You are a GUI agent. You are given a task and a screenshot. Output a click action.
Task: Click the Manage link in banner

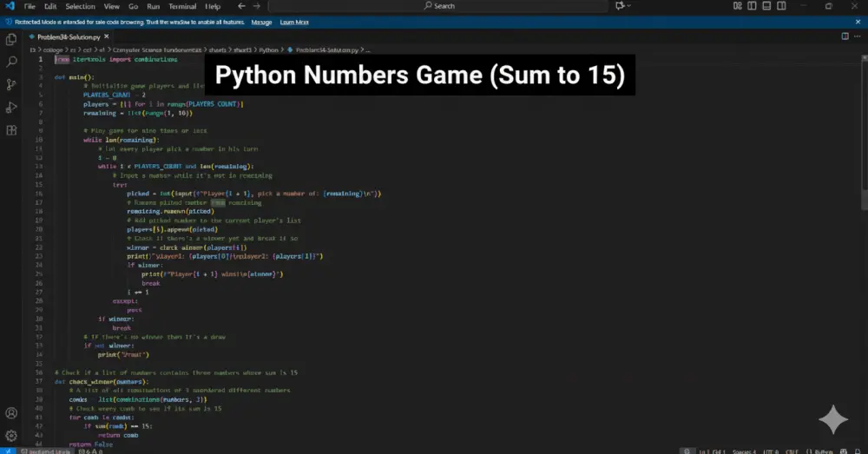click(x=261, y=23)
